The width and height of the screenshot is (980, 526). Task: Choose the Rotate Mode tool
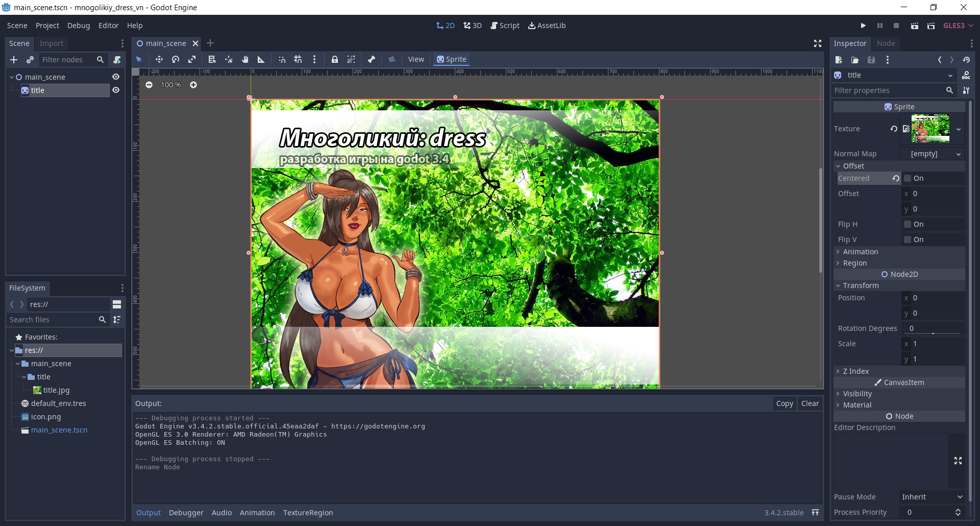click(x=176, y=59)
